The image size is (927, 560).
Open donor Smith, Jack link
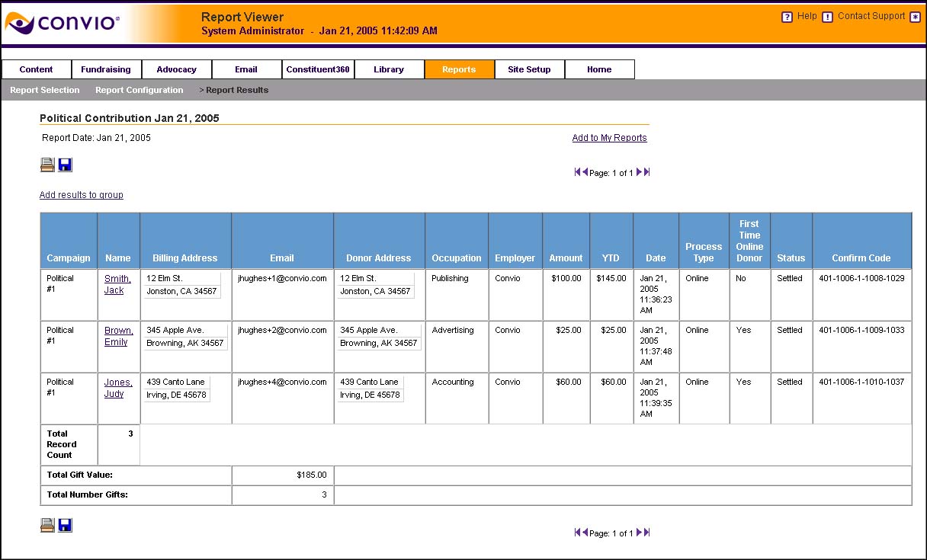117,284
